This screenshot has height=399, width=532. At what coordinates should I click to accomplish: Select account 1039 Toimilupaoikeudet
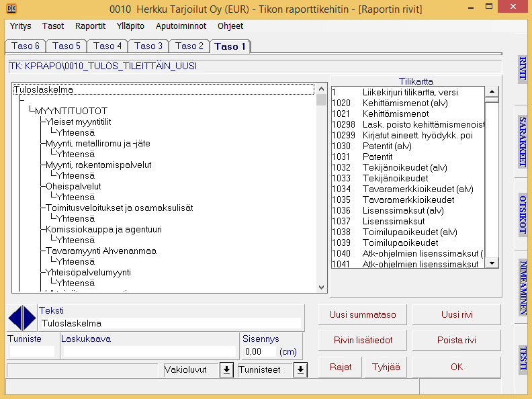(x=408, y=242)
